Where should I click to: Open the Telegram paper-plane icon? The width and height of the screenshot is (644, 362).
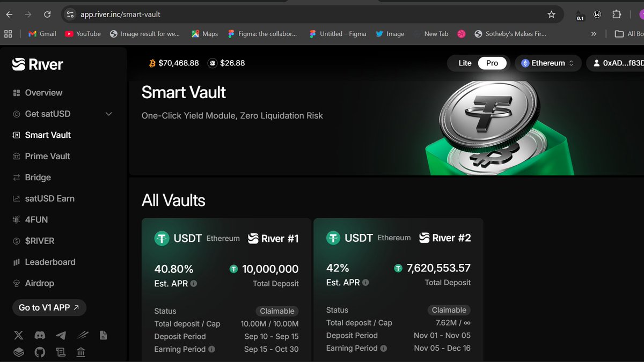pos(61,335)
